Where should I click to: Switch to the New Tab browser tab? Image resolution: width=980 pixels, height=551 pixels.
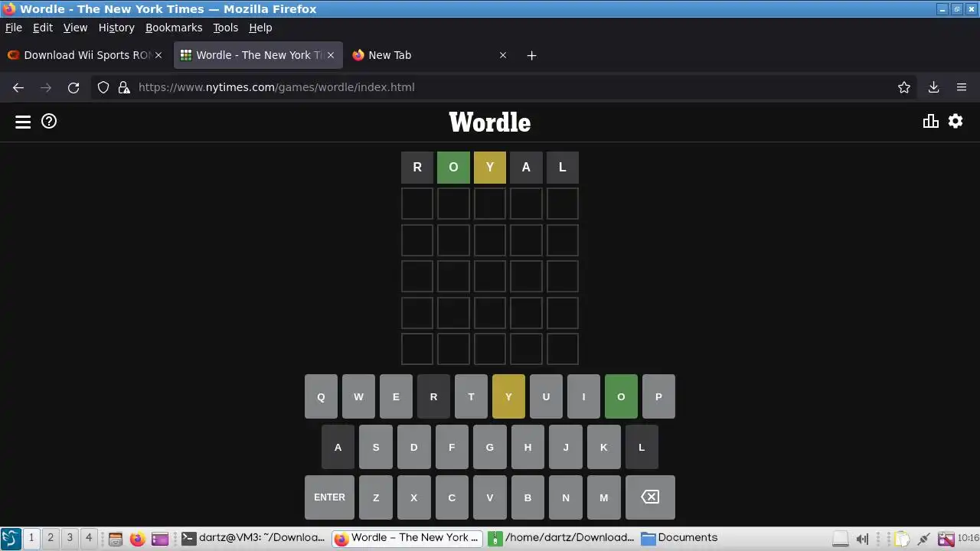coord(429,55)
